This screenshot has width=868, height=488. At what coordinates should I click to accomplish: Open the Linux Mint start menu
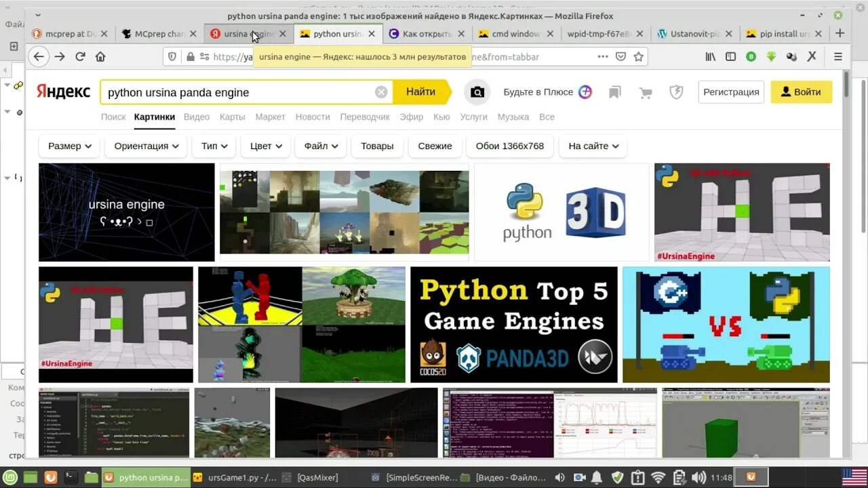10,477
